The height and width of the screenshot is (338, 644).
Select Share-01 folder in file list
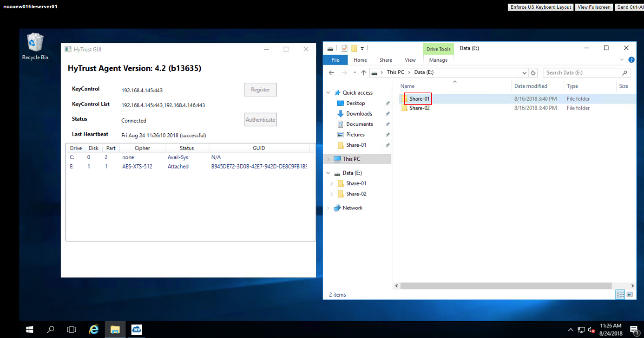tap(420, 99)
